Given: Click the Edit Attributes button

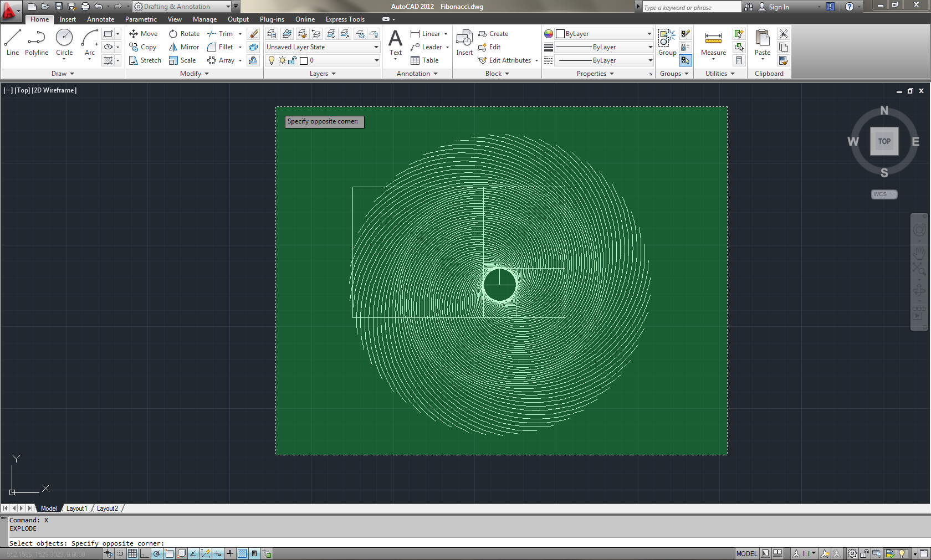Looking at the screenshot, I should pyautogui.click(x=507, y=60).
